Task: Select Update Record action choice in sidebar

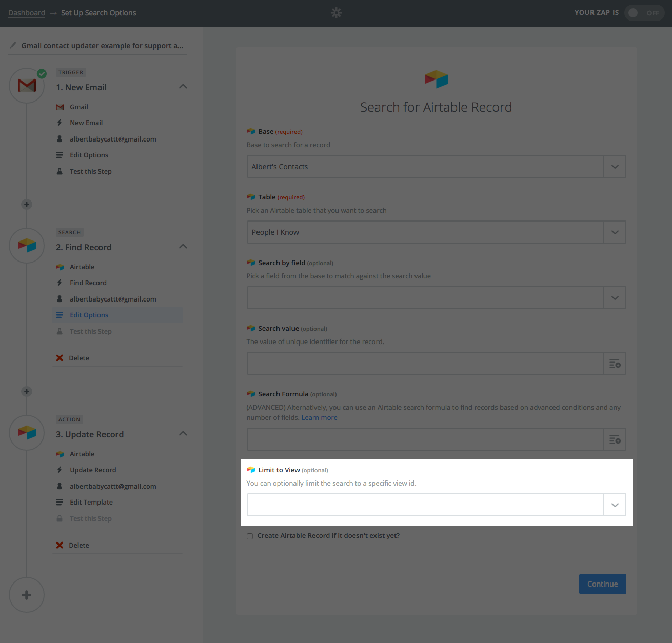Action: (x=93, y=470)
